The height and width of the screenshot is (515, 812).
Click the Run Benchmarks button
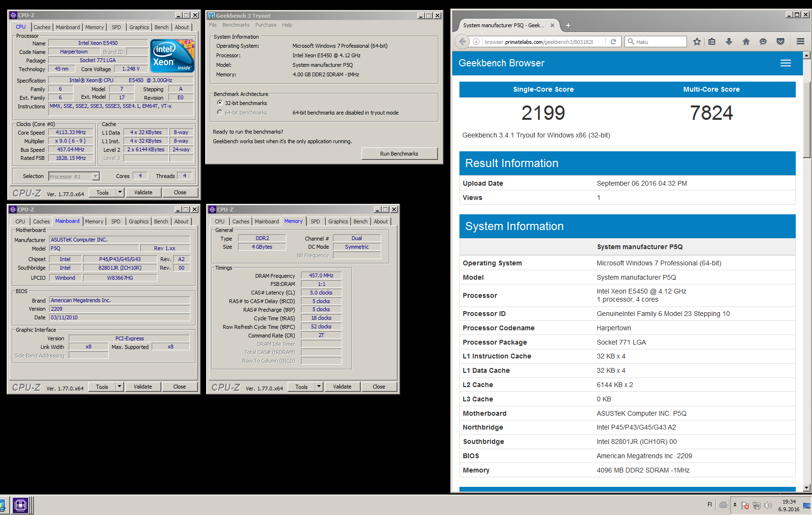tap(399, 154)
